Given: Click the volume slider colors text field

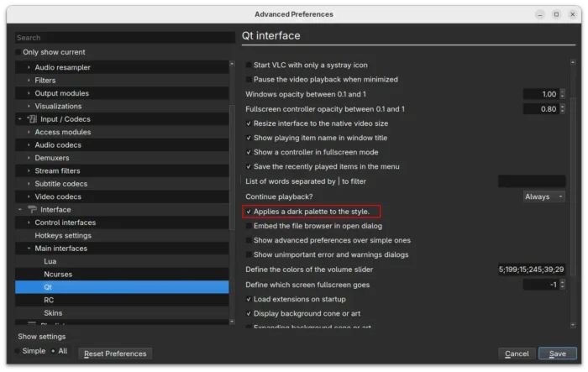Looking at the screenshot, I should click(532, 270).
